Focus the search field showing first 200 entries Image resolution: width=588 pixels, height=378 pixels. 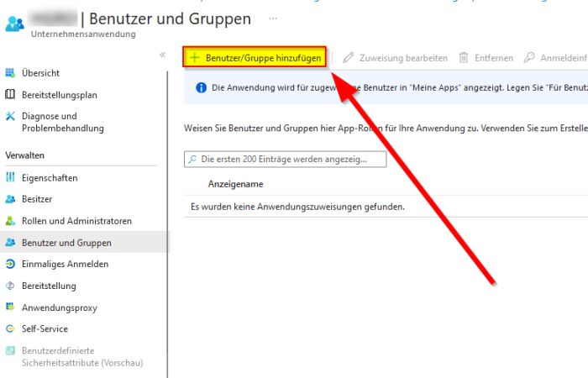[x=285, y=159]
